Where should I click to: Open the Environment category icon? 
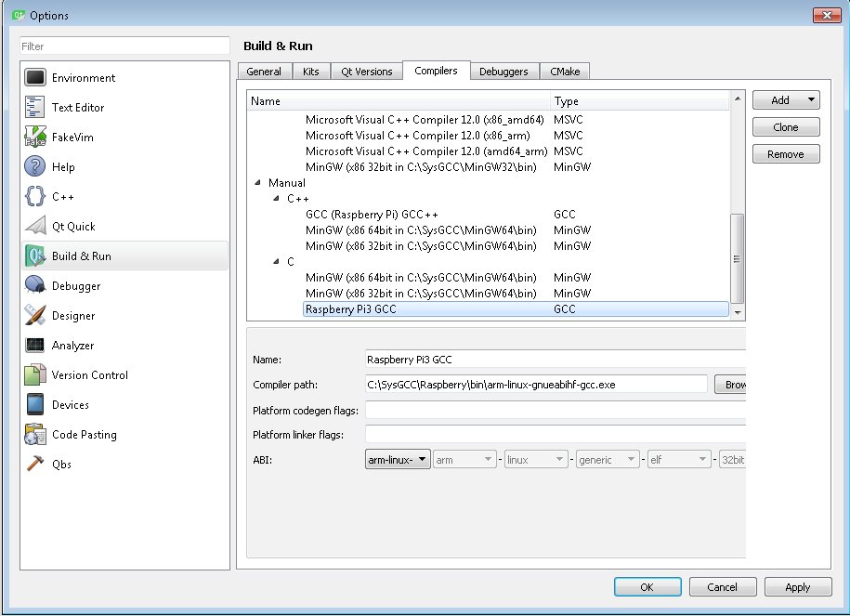pos(35,77)
